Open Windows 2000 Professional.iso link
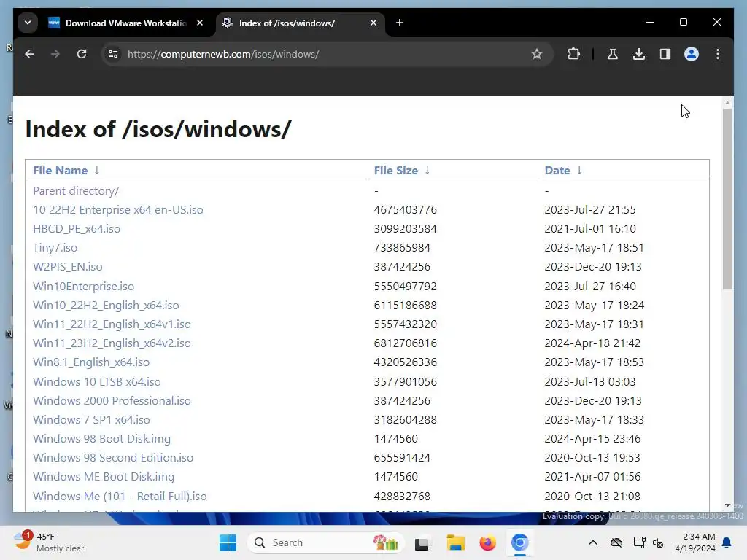The width and height of the screenshot is (747, 560). pyautogui.click(x=112, y=401)
